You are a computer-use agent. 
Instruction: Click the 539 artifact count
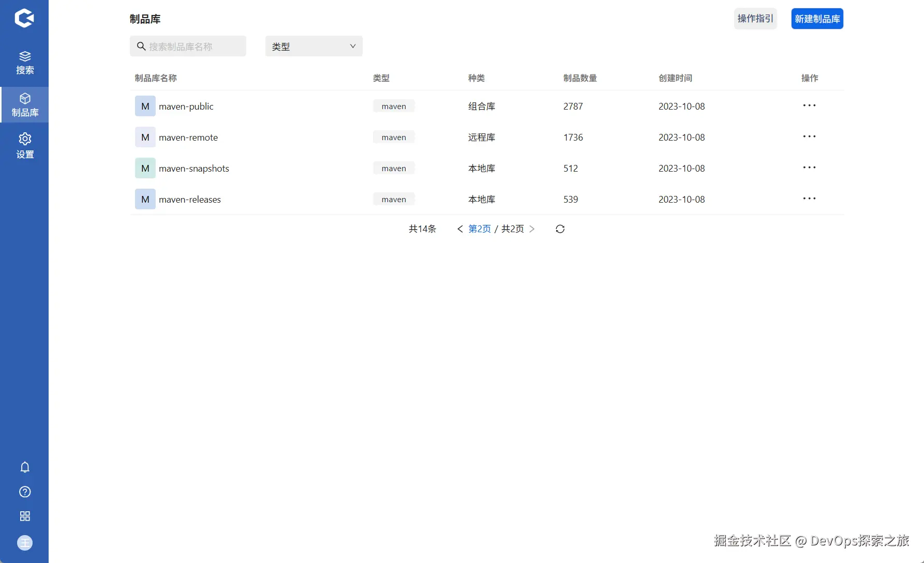coord(571,199)
